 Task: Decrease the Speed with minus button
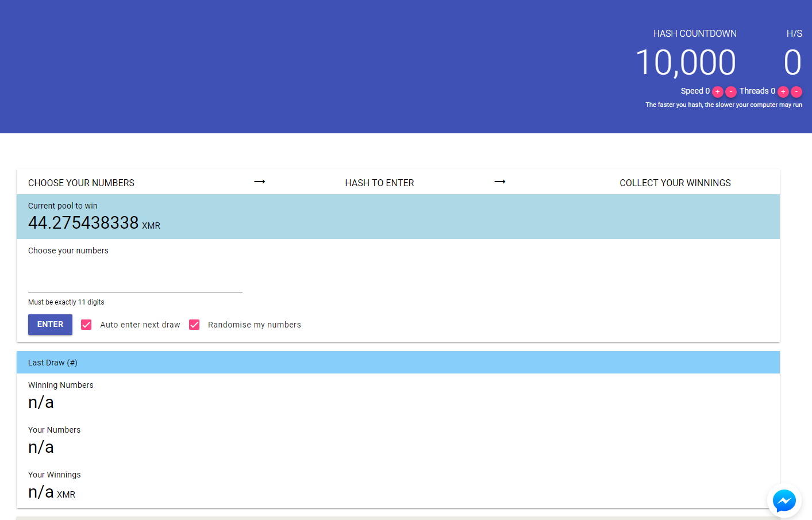click(731, 92)
